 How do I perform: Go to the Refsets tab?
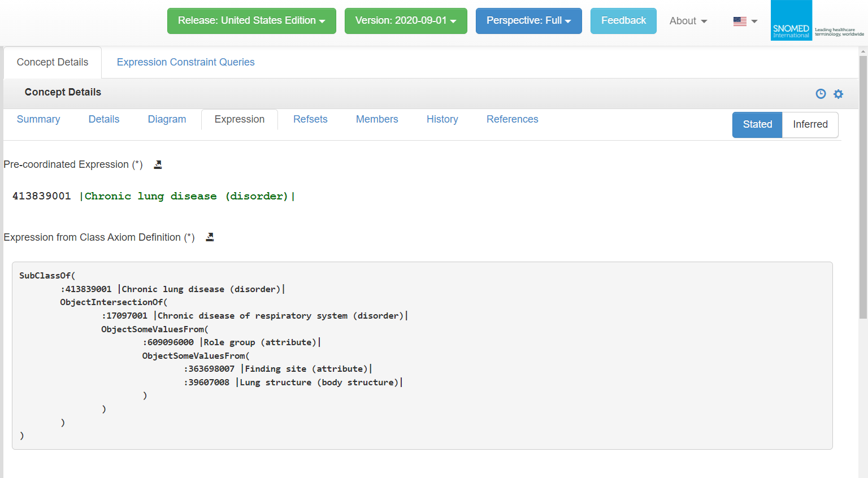(x=310, y=119)
